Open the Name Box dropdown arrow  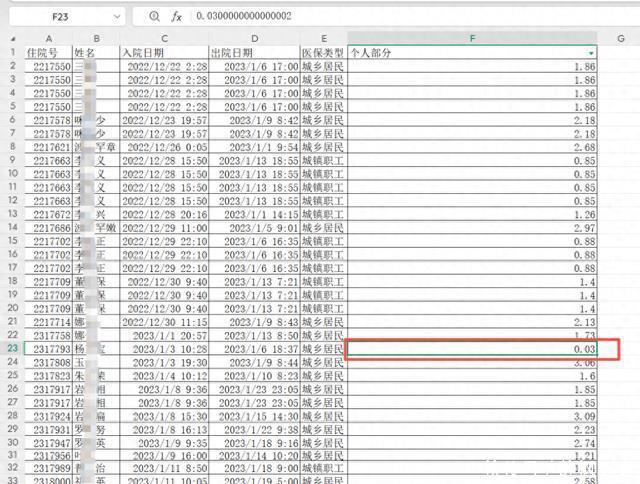click(x=117, y=17)
